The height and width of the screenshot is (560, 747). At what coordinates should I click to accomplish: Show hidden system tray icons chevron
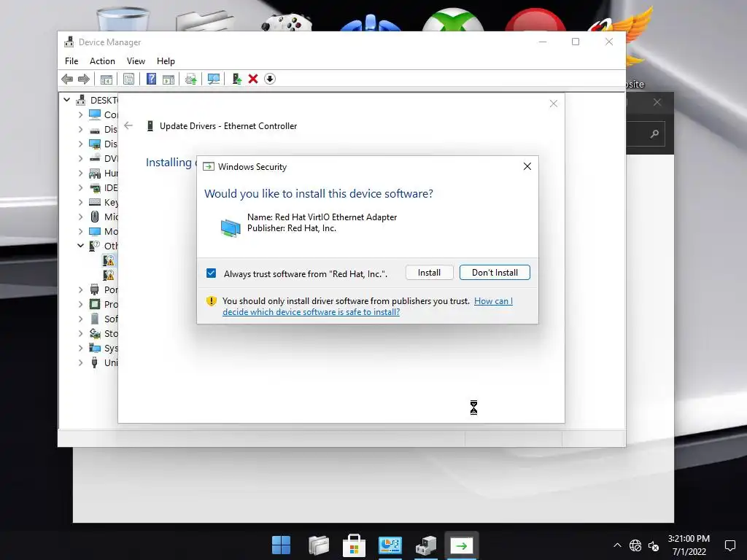617,545
